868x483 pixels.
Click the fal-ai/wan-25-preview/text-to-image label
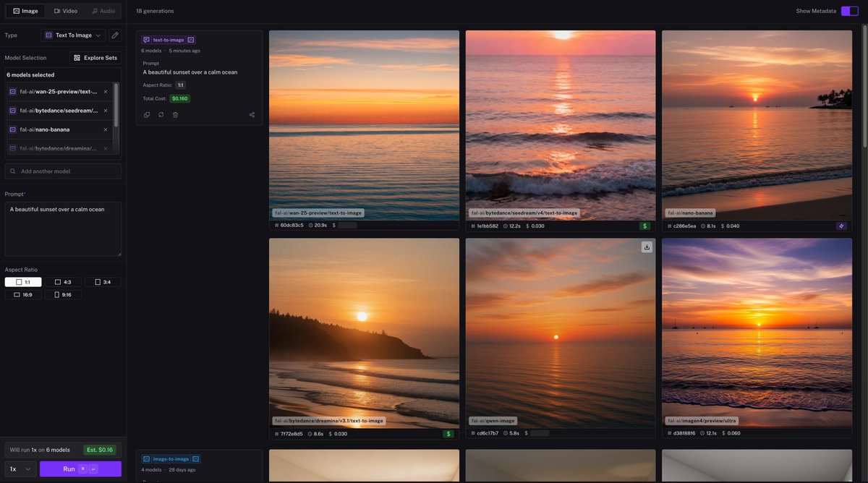tap(318, 213)
